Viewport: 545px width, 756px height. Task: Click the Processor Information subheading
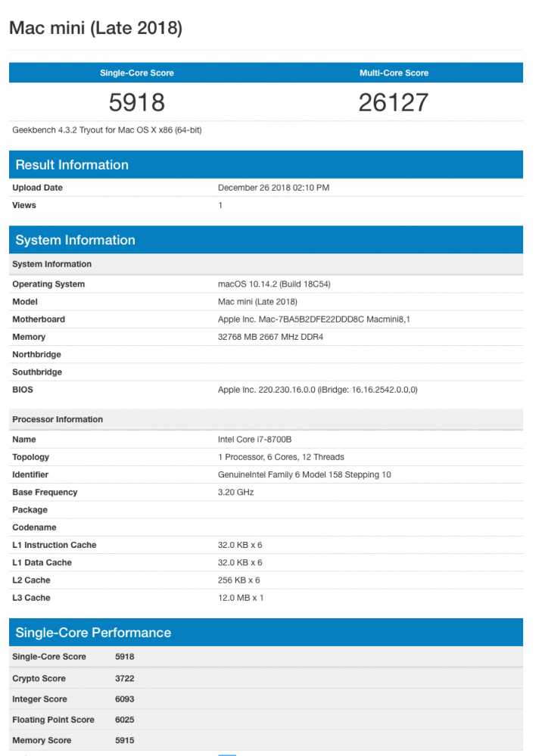coord(266,419)
